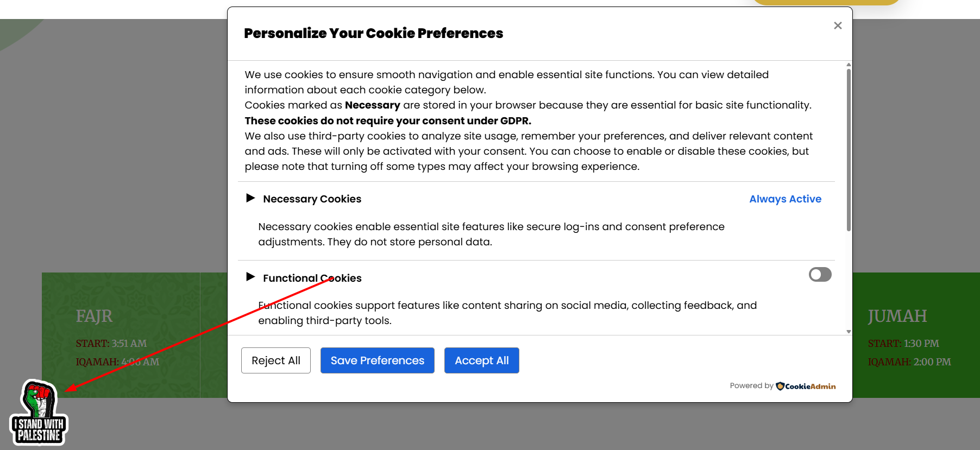
Task: Click the CookieAdmin shield logo
Action: (x=780, y=386)
